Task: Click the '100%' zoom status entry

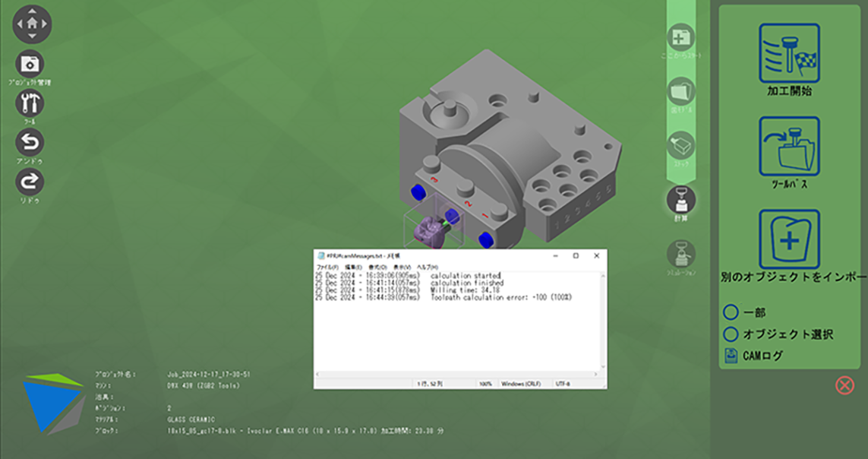Action: coord(485,384)
